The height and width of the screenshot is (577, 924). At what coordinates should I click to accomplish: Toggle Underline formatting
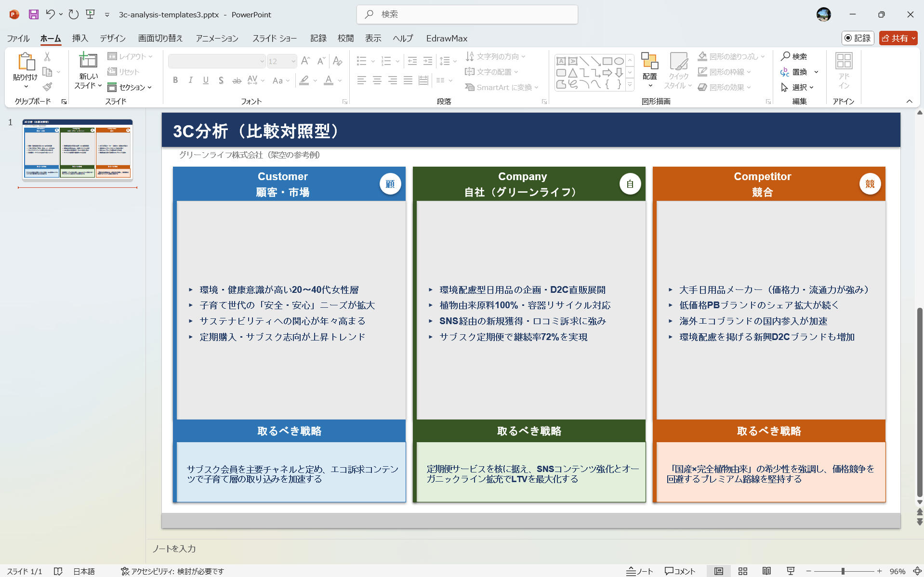[x=206, y=80]
